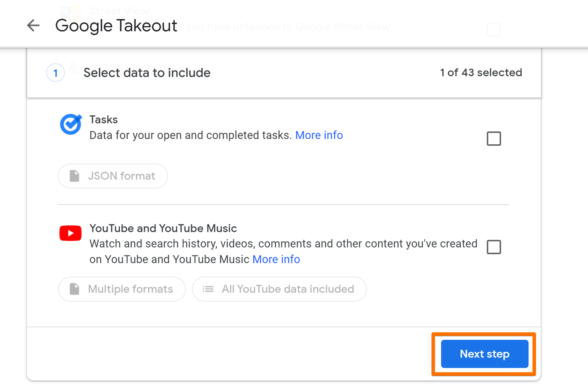Open the Multiple formats chooser for YouTube

[121, 289]
